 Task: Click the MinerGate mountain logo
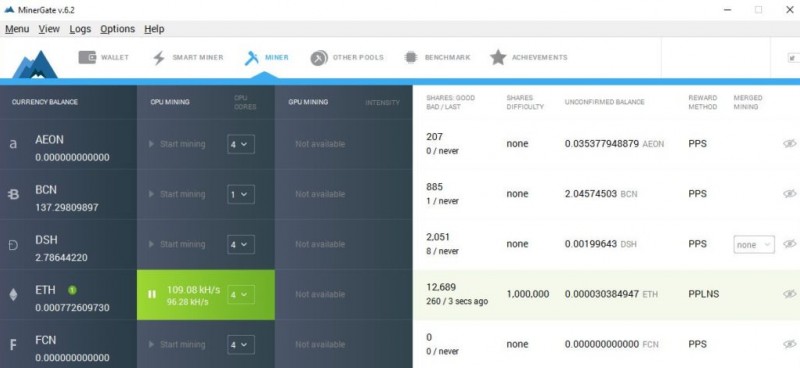[x=35, y=64]
